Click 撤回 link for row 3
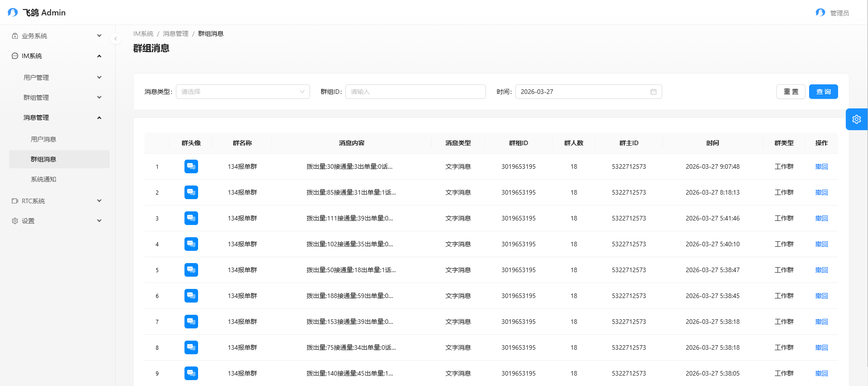This screenshot has height=386, width=868. (x=821, y=218)
